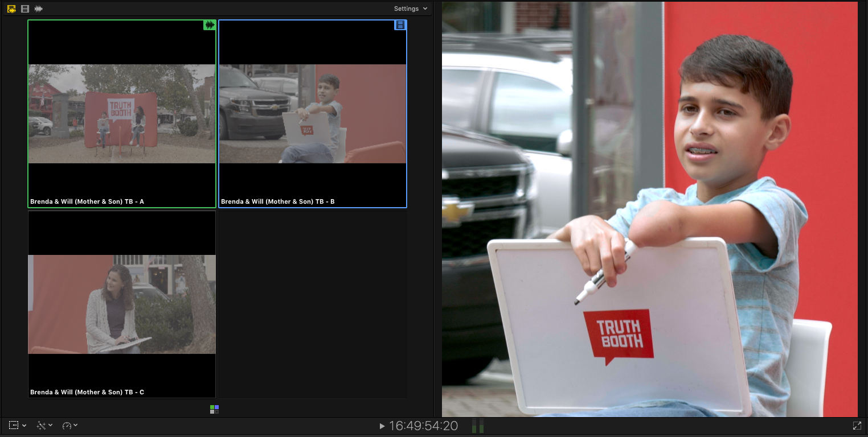Enable video-only switching filmstrip icon

(25, 9)
